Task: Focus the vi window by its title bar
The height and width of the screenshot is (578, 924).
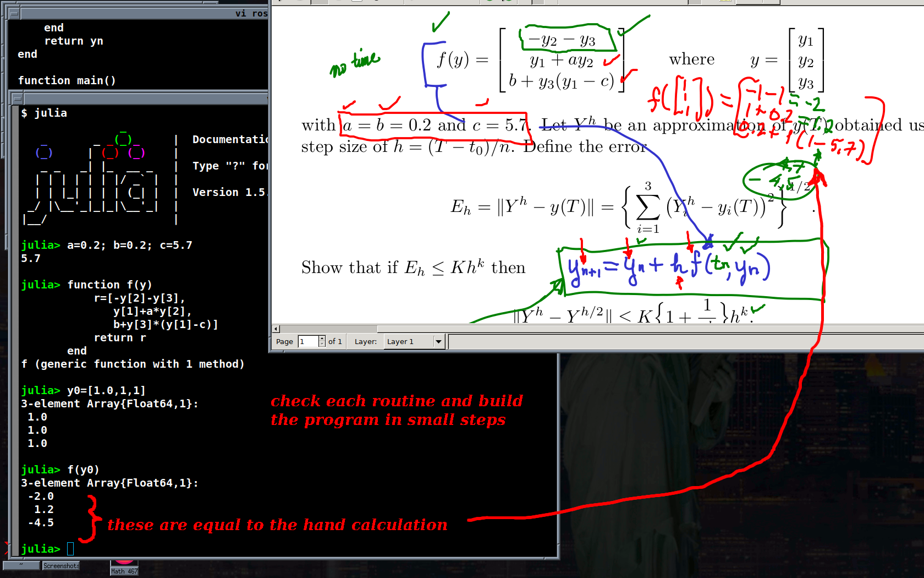Action: click(x=137, y=13)
